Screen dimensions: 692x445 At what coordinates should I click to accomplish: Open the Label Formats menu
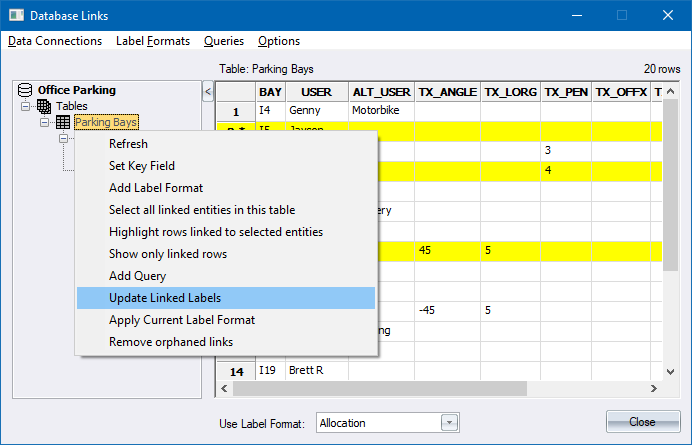pyautogui.click(x=153, y=41)
